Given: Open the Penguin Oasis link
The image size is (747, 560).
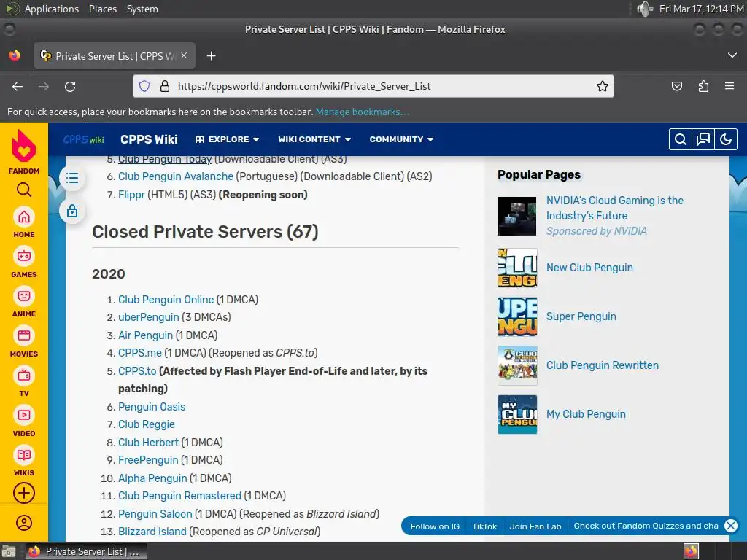Looking at the screenshot, I should point(152,407).
